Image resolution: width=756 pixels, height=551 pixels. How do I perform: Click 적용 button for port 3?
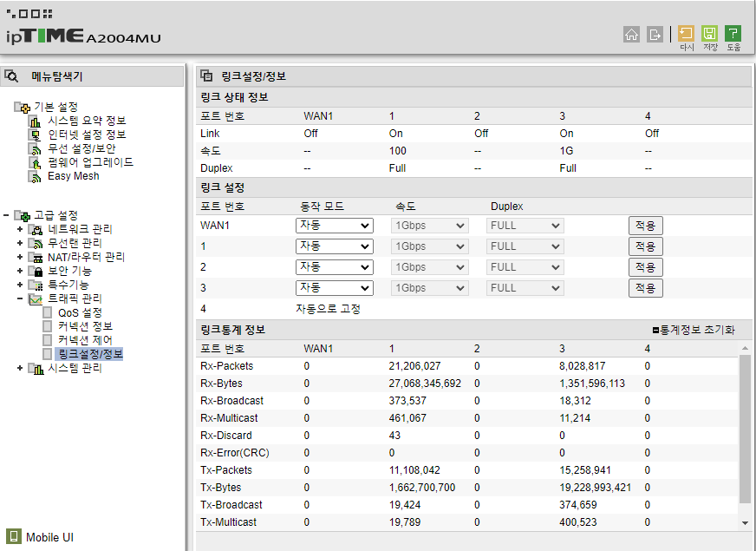pyautogui.click(x=646, y=287)
